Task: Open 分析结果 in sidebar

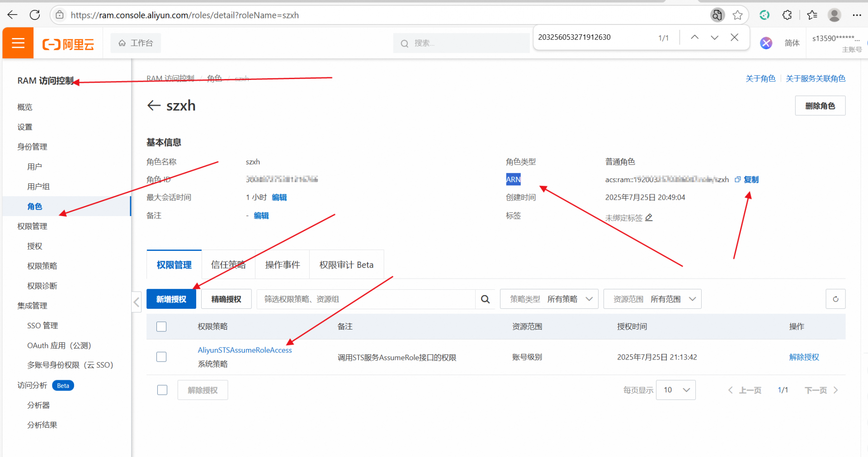Action: coord(42,425)
